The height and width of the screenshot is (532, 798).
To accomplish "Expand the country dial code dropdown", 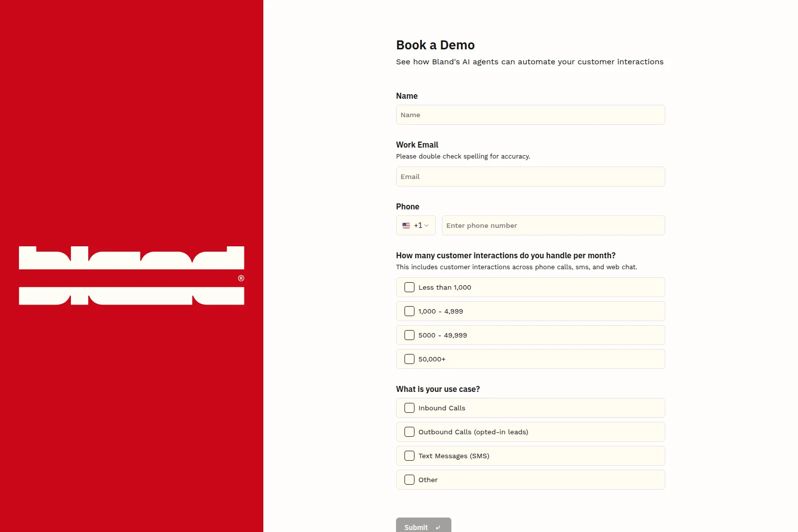I will tap(415, 225).
